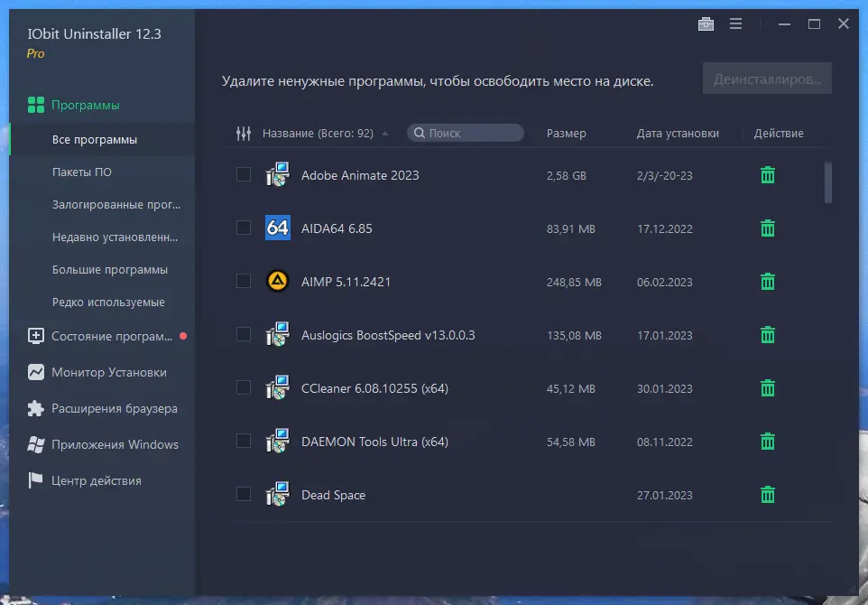This screenshot has height=605, width=868.
Task: Click the AIMP orange triangle program icon
Action: pyautogui.click(x=278, y=281)
